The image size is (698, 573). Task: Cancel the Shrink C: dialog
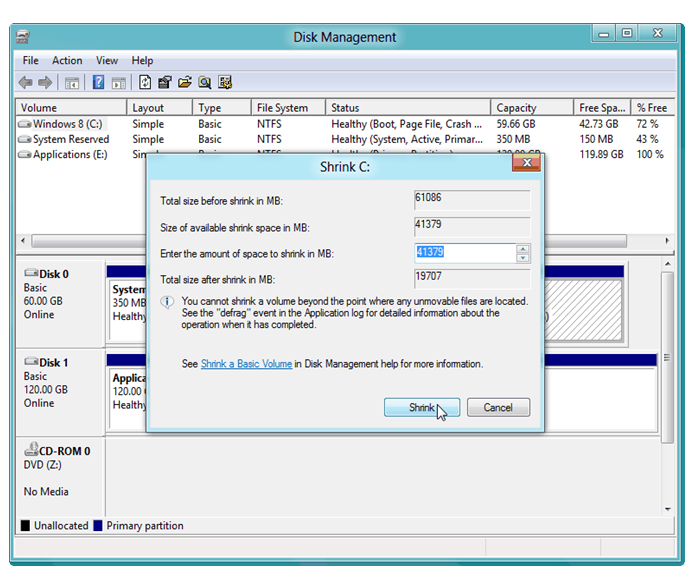[497, 407]
